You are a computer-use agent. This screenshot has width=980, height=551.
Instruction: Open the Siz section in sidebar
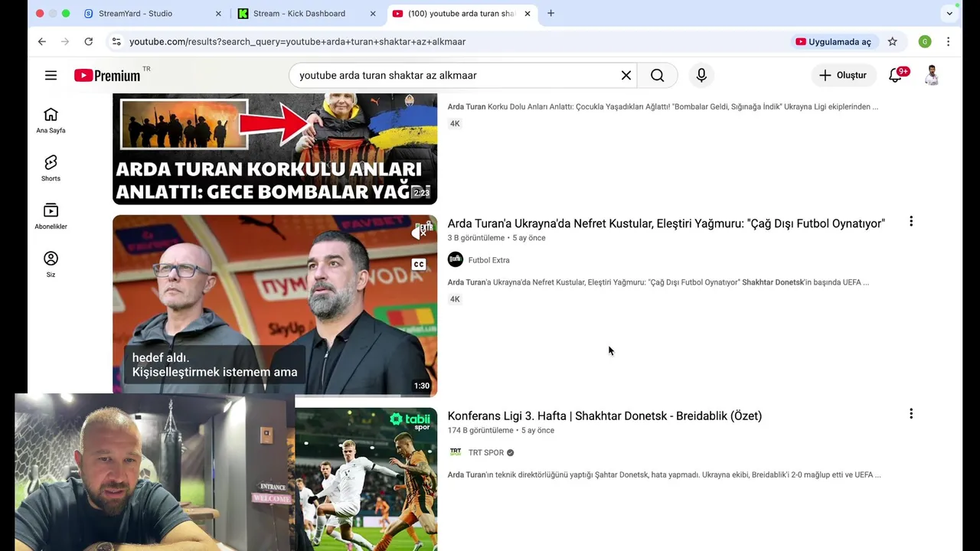[51, 264]
